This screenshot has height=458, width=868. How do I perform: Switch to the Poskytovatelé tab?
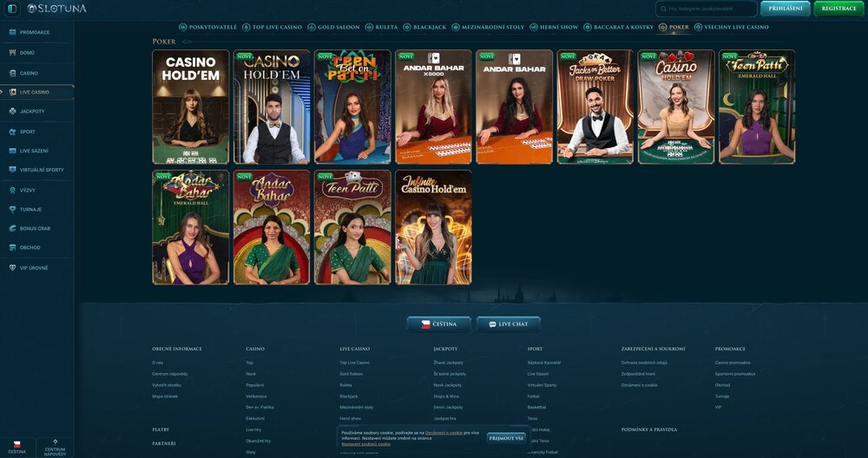[207, 27]
